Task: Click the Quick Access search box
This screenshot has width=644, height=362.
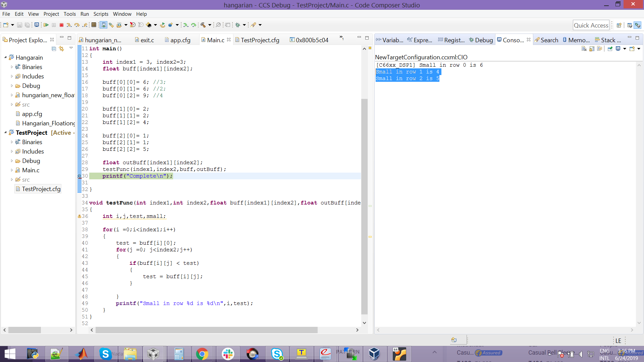Action: coord(591,25)
